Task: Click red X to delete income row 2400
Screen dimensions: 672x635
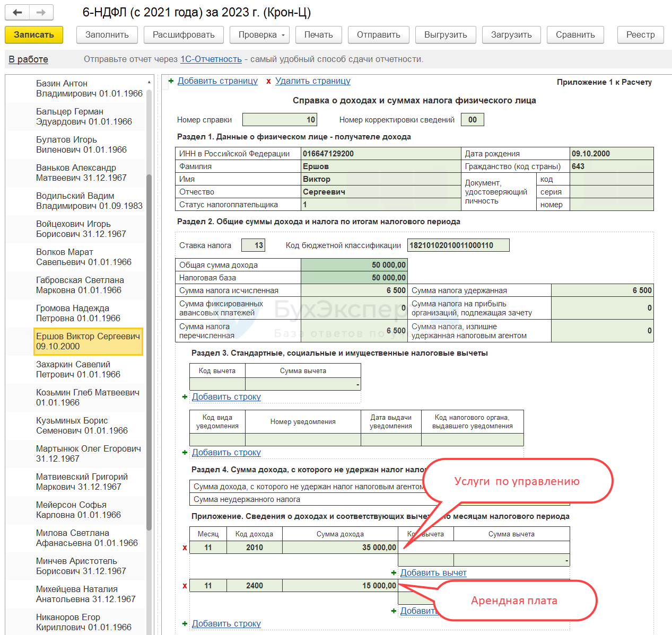Action: [185, 586]
